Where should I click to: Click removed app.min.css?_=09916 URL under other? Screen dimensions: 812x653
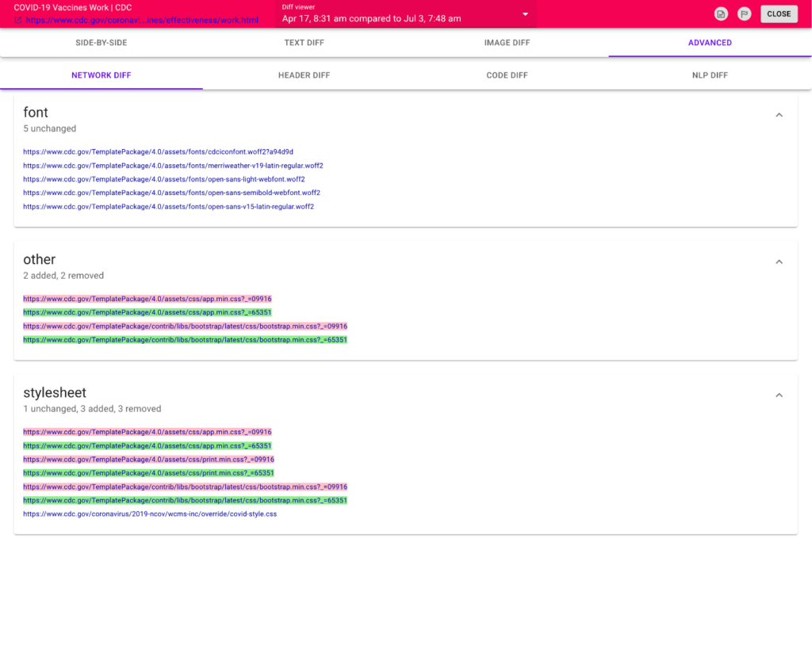click(147, 299)
